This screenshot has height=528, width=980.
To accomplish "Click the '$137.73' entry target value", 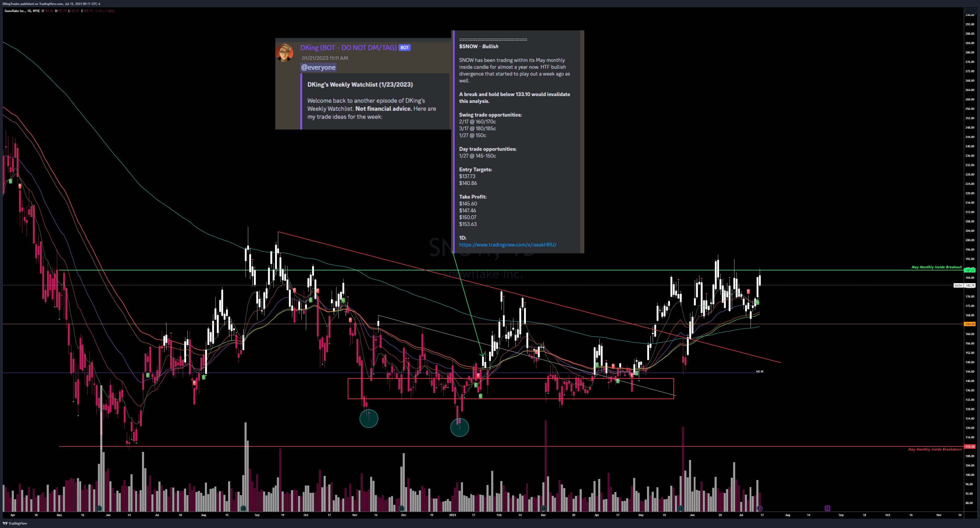I will pos(467,176).
